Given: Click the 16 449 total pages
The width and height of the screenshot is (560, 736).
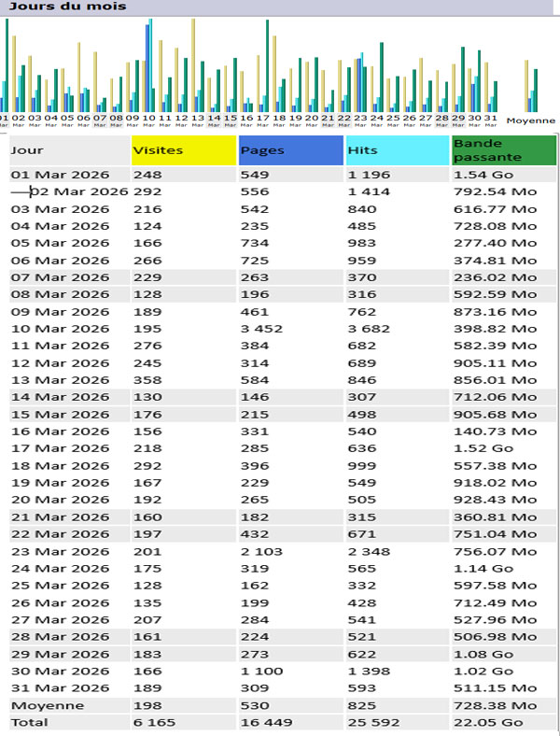Looking at the screenshot, I should pos(266,723).
